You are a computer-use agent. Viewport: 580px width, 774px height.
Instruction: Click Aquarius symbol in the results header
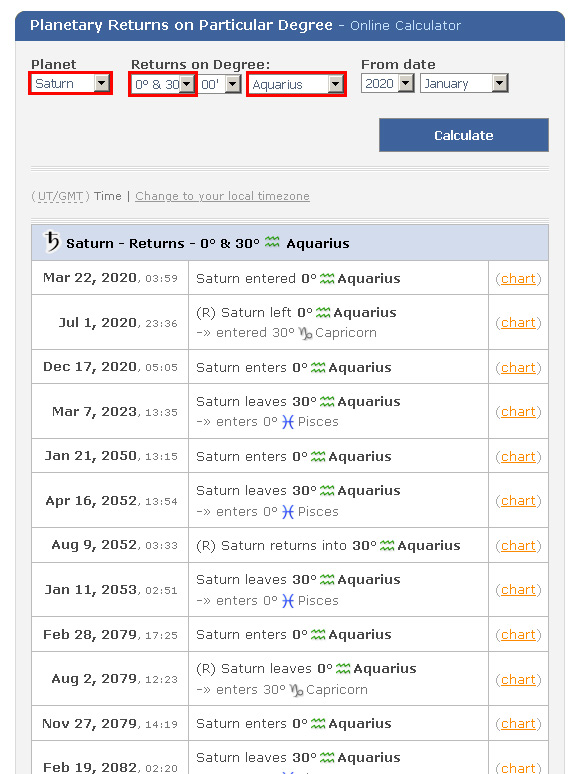(x=272, y=242)
